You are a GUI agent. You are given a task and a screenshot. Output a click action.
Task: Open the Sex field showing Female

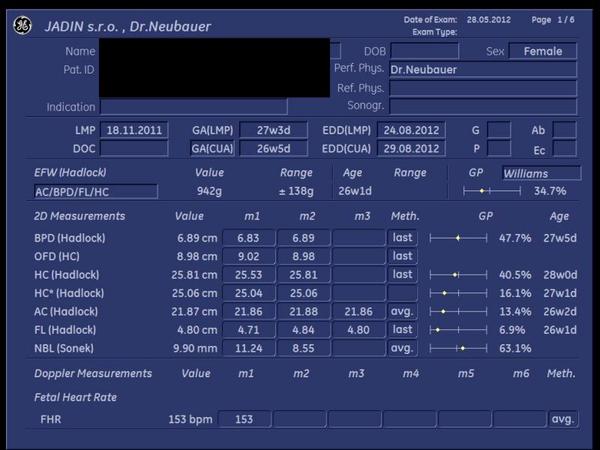coord(542,51)
